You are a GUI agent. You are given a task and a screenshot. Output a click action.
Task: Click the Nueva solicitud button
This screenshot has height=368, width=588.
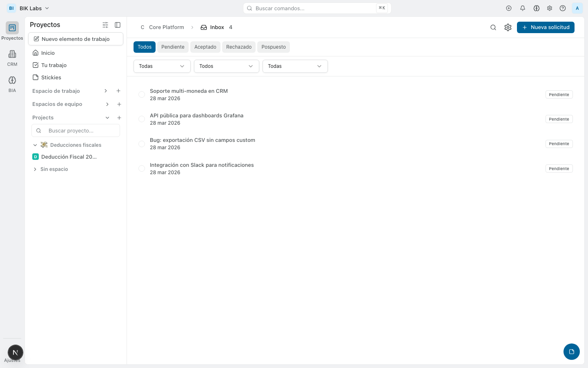tap(545, 27)
